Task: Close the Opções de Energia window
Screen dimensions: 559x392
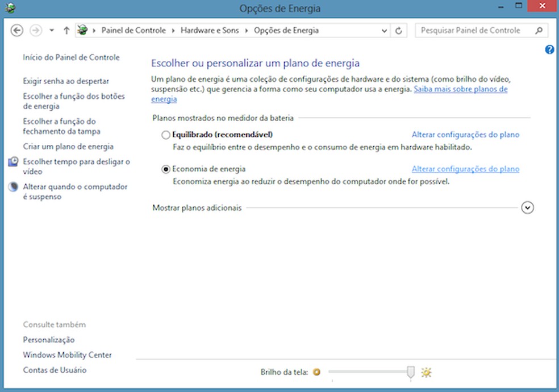Action: click(x=542, y=6)
